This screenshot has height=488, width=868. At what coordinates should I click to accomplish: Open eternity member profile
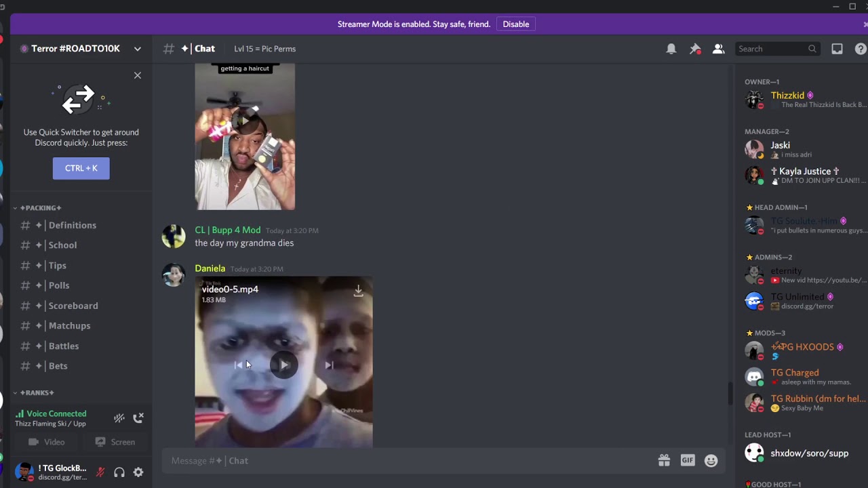tap(804, 275)
